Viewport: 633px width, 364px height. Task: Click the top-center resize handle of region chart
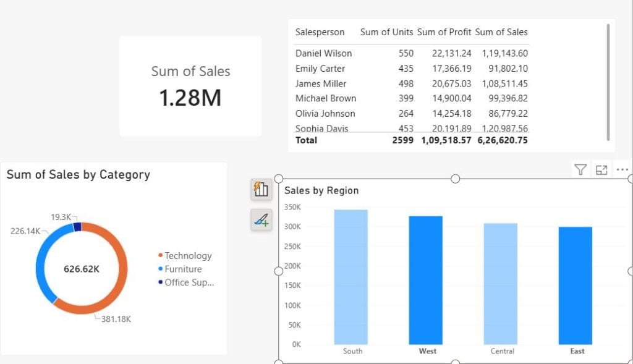click(455, 179)
